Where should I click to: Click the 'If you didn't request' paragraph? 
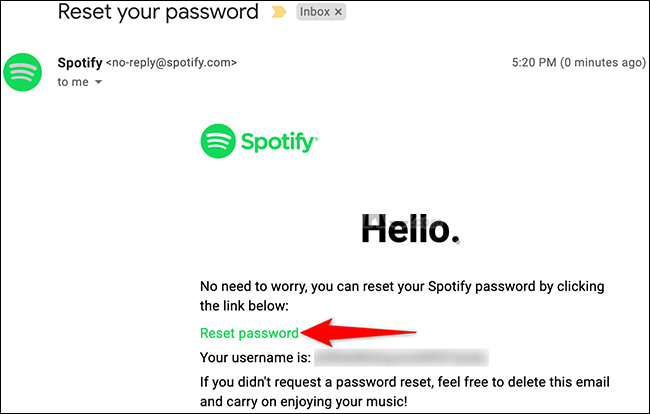pyautogui.click(x=405, y=391)
